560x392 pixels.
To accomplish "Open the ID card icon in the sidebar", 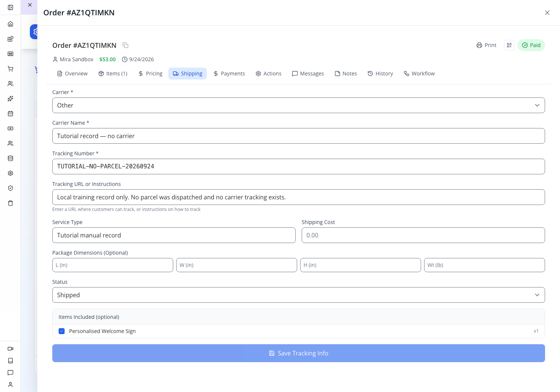I will coord(10,54).
